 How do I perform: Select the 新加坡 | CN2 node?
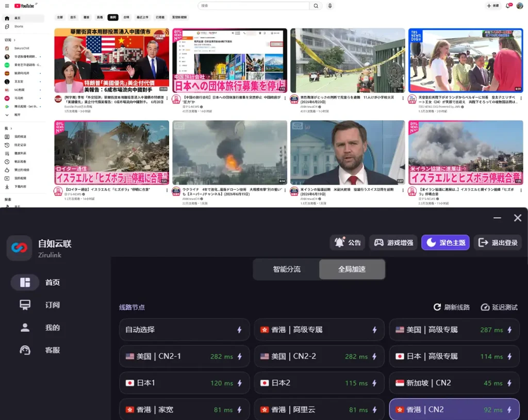(x=454, y=383)
